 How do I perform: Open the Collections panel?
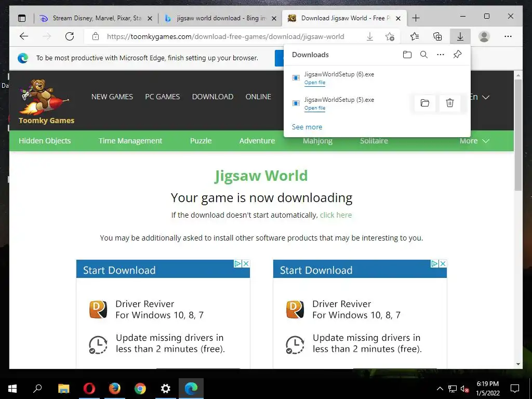[x=437, y=36]
